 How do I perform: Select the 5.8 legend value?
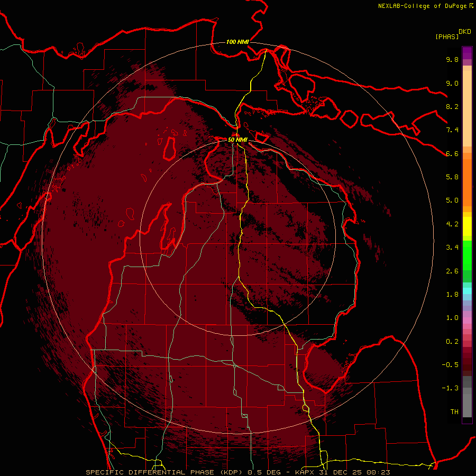pos(452,177)
